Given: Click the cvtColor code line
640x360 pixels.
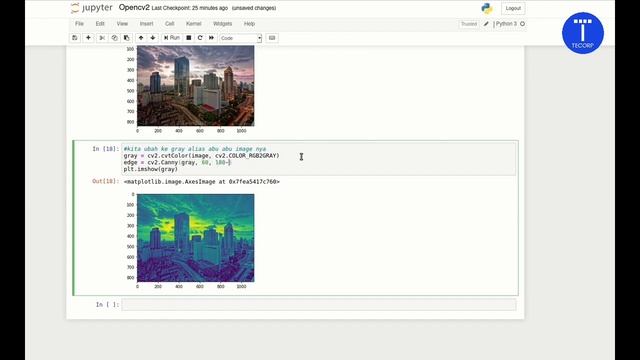Looking at the screenshot, I should (202, 156).
